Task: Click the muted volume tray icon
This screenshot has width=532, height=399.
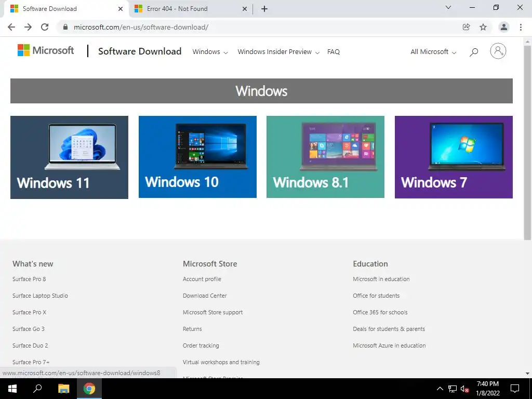Action: [x=465, y=389]
